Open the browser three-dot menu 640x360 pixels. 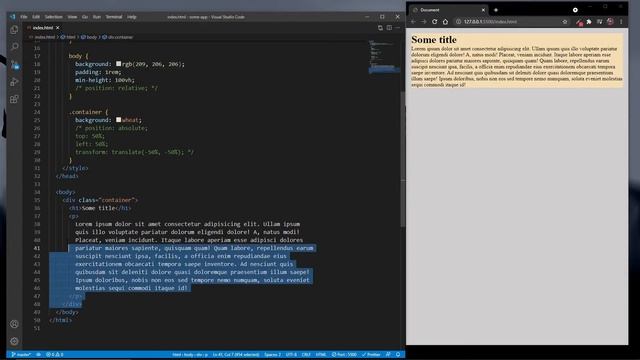tap(621, 22)
